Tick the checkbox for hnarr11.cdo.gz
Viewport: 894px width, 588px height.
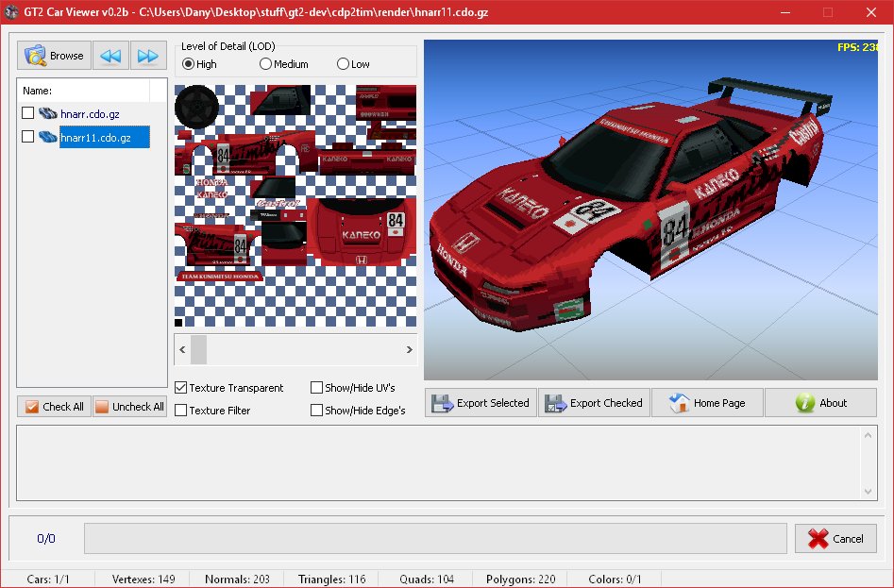click(27, 136)
